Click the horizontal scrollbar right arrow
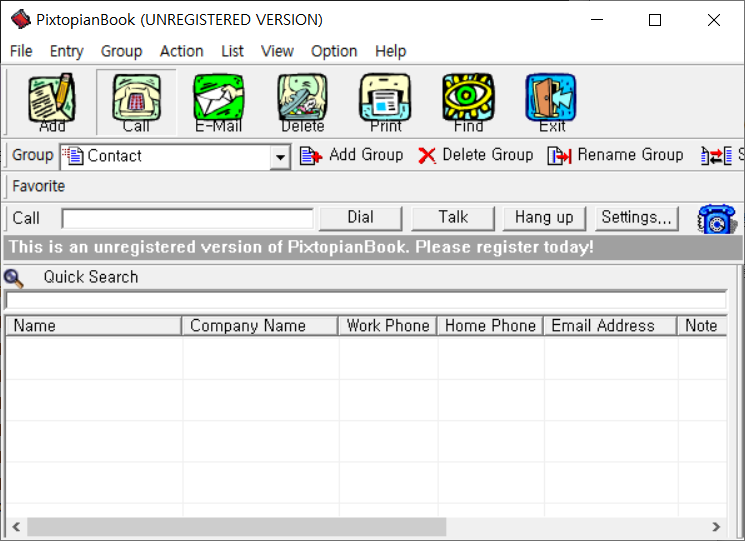This screenshot has width=745, height=541. (x=716, y=527)
